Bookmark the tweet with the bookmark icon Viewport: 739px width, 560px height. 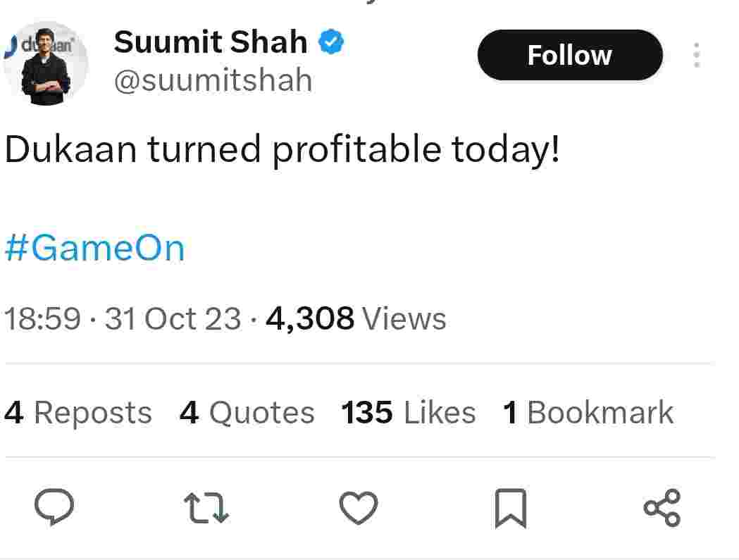(510, 508)
